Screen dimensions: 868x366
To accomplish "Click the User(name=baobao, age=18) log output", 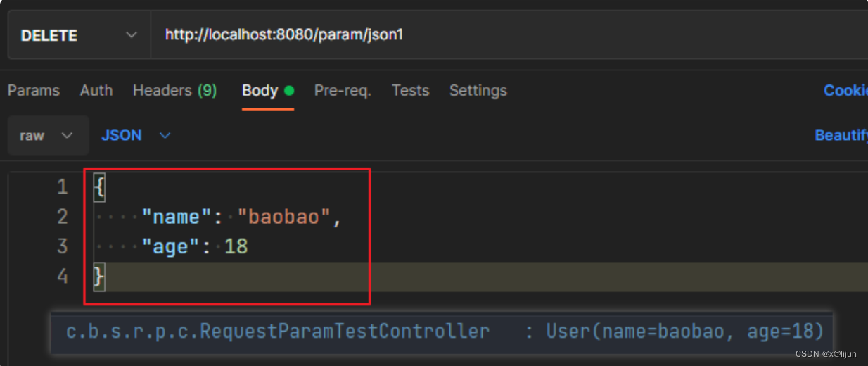I will tap(684, 331).
